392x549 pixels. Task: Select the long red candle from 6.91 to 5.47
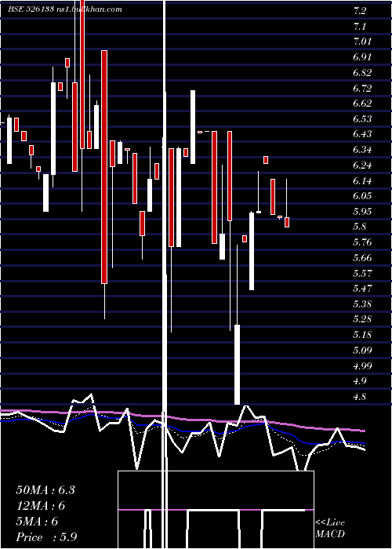pyautogui.click(x=104, y=166)
